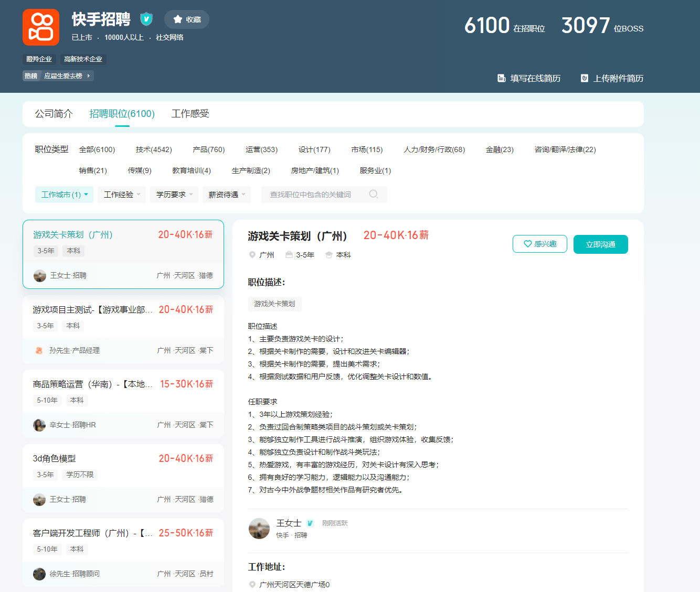700x592 pixels.
Task: Expand the 工作经验 dropdown
Action: 122,195
